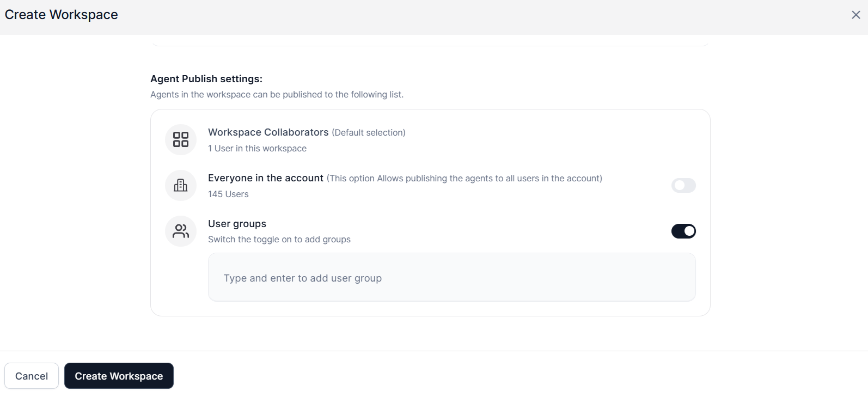Screen dimensions: 868x397
Task: Click the Create Workspace dialog title
Action: [x=61, y=15]
